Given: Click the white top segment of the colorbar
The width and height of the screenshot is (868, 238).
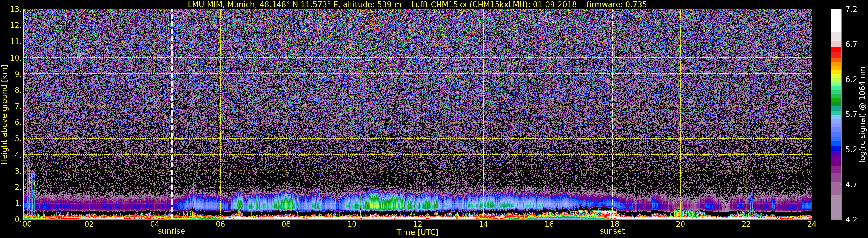Looking at the screenshot, I should (836, 20).
